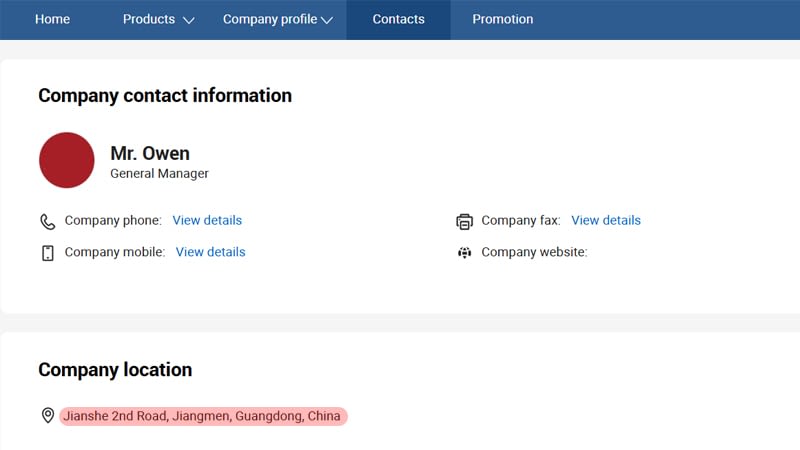Image resolution: width=800 pixels, height=450 pixels.
Task: Click the company mobile device icon
Action: (x=47, y=253)
